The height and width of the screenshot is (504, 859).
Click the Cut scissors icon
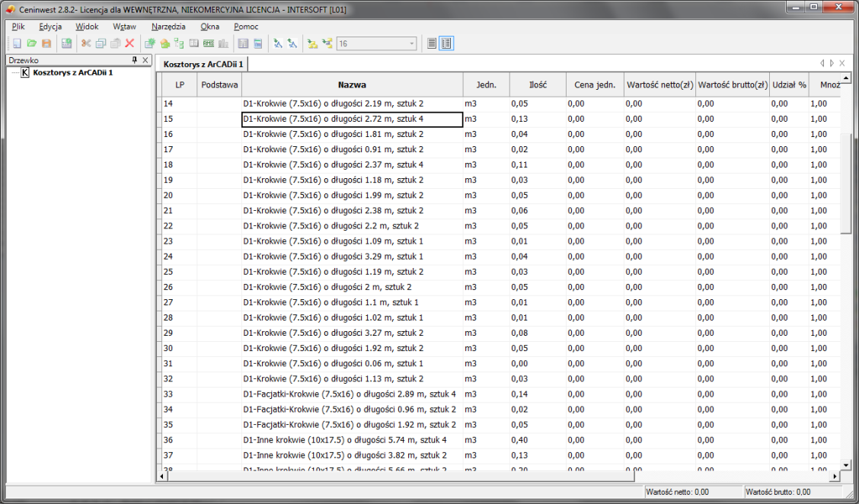click(x=86, y=43)
